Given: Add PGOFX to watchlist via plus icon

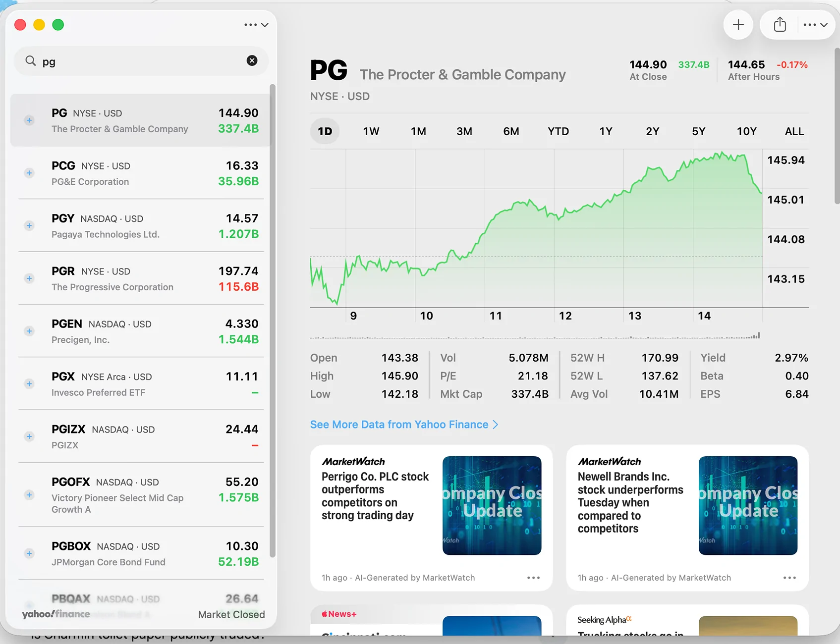Looking at the screenshot, I should coord(29,495).
